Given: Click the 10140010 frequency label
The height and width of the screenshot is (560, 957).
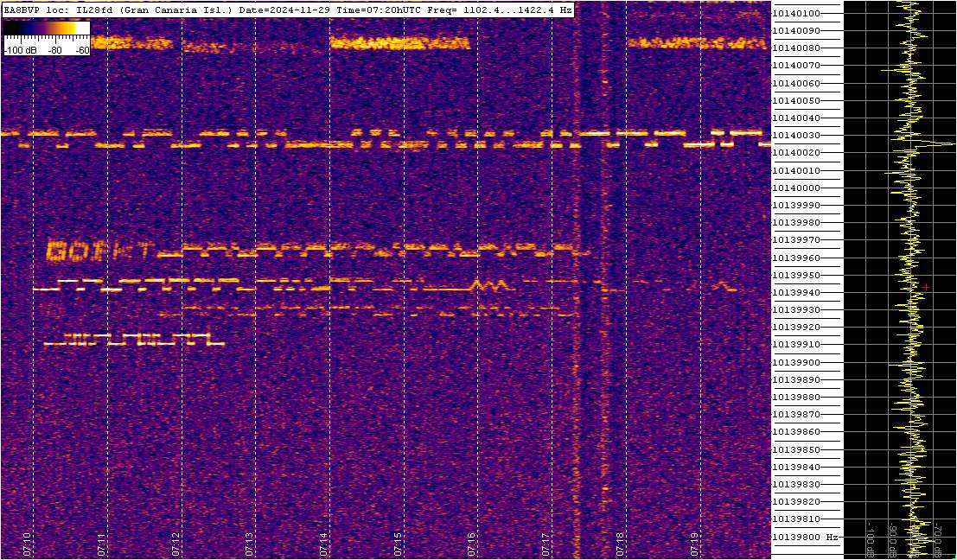Looking at the screenshot, I should pos(795,170).
